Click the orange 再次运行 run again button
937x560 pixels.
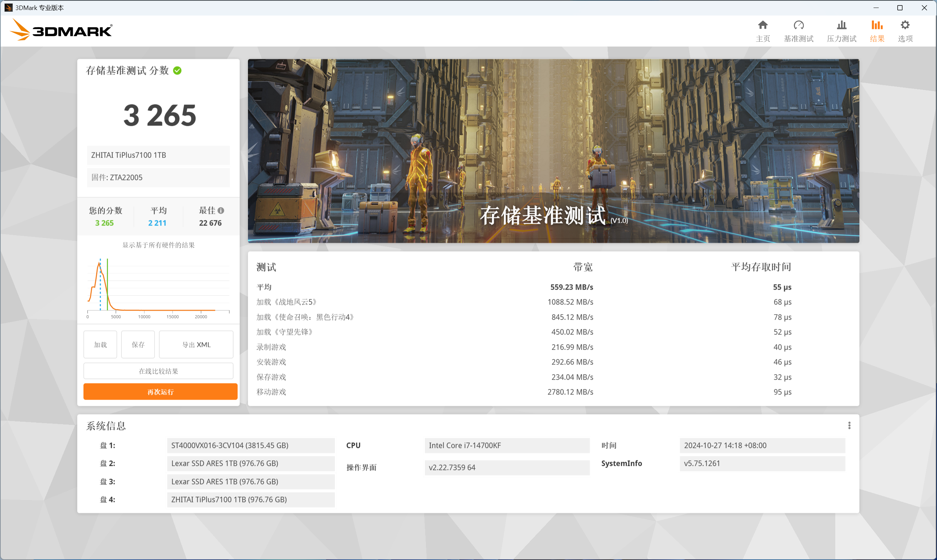pos(160,392)
